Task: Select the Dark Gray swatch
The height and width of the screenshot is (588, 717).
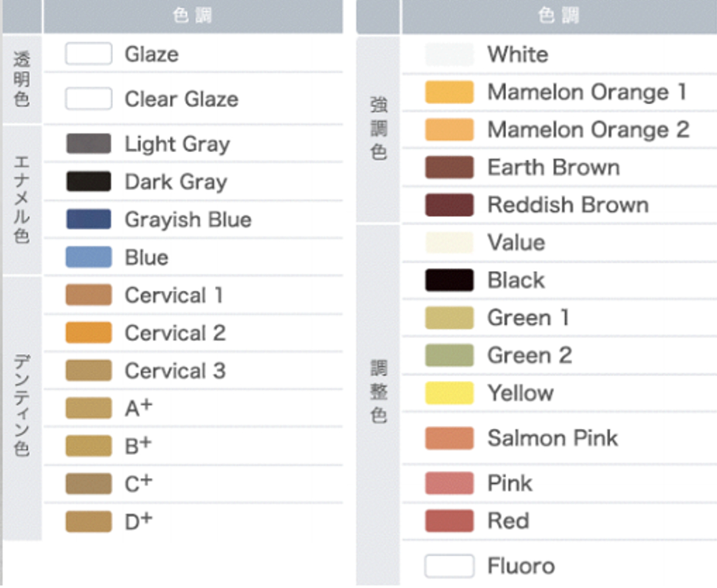Action: pyautogui.click(x=89, y=182)
